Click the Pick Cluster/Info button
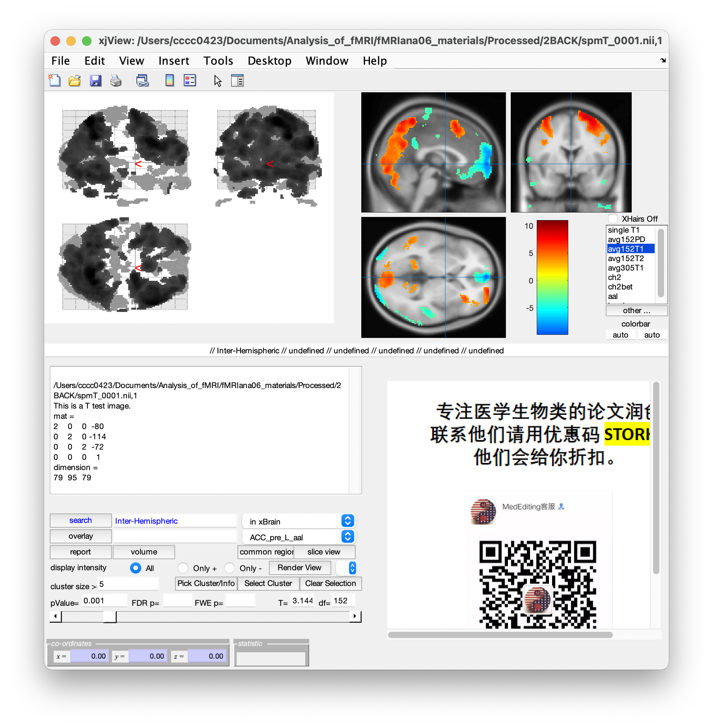 pos(206,584)
